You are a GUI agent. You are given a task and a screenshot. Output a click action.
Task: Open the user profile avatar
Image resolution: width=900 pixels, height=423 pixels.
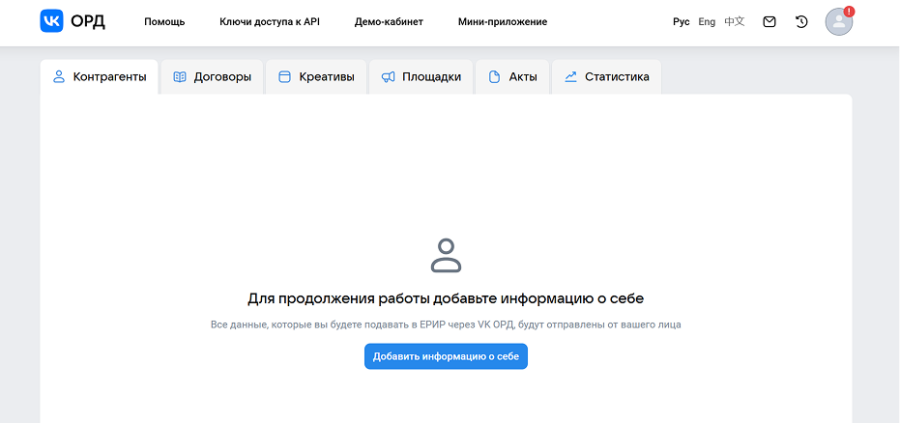point(838,22)
